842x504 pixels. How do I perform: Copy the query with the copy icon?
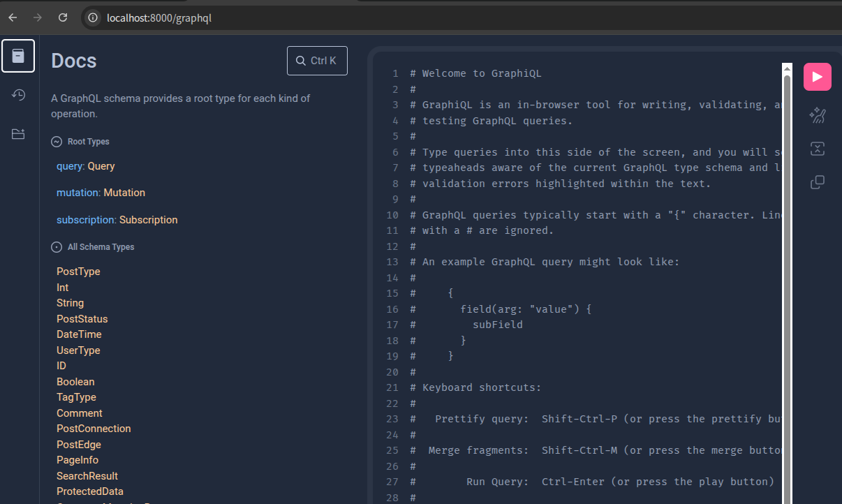[817, 182]
